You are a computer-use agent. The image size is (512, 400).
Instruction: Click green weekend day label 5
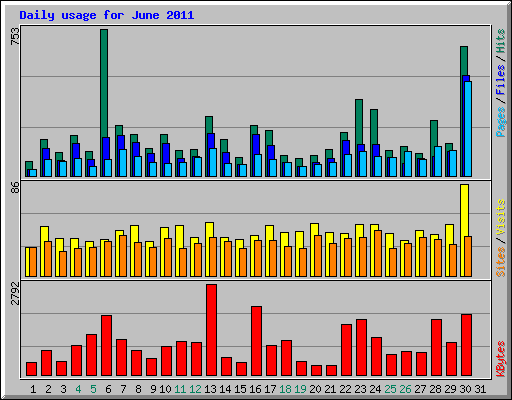coord(93,389)
